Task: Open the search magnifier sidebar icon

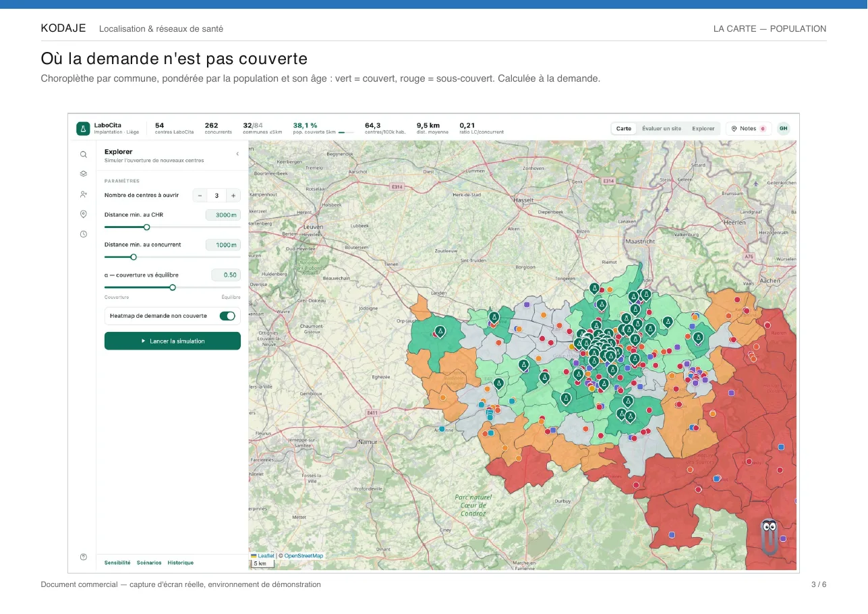Action: (84, 155)
